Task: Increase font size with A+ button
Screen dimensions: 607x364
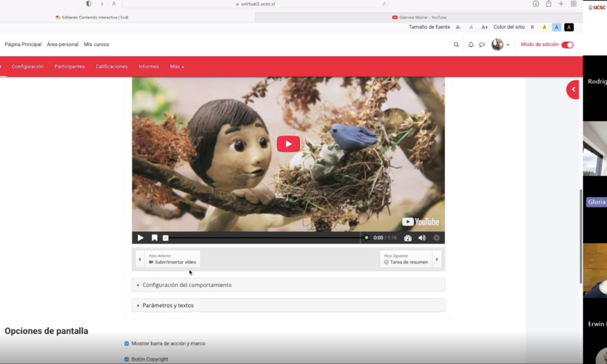Action: [484, 27]
